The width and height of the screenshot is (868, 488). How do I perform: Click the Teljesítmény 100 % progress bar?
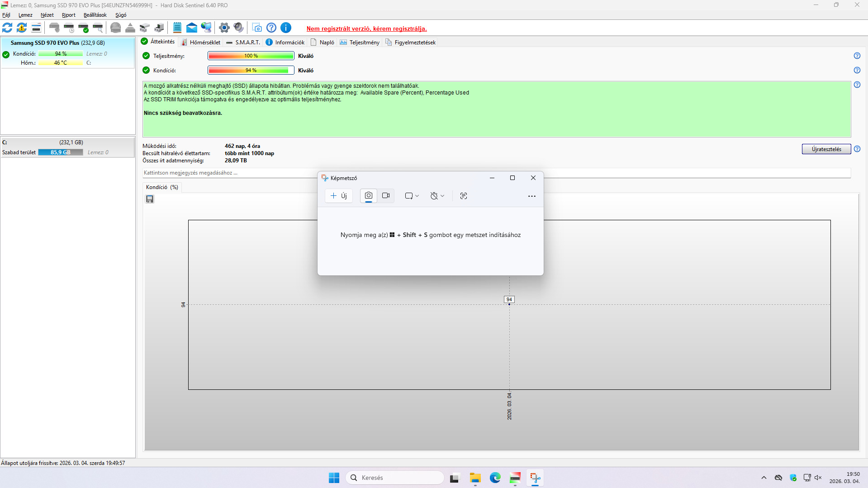point(251,56)
